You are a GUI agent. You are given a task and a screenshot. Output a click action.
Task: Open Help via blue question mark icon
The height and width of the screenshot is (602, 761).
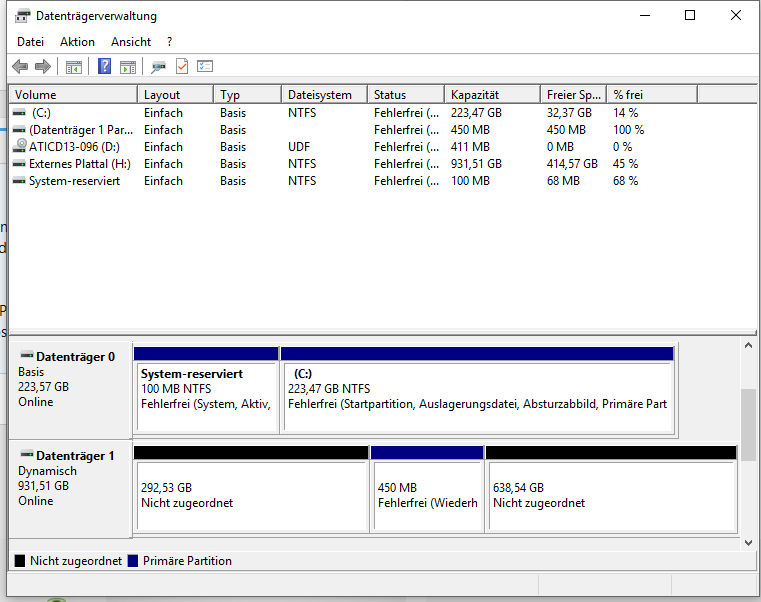pos(104,66)
